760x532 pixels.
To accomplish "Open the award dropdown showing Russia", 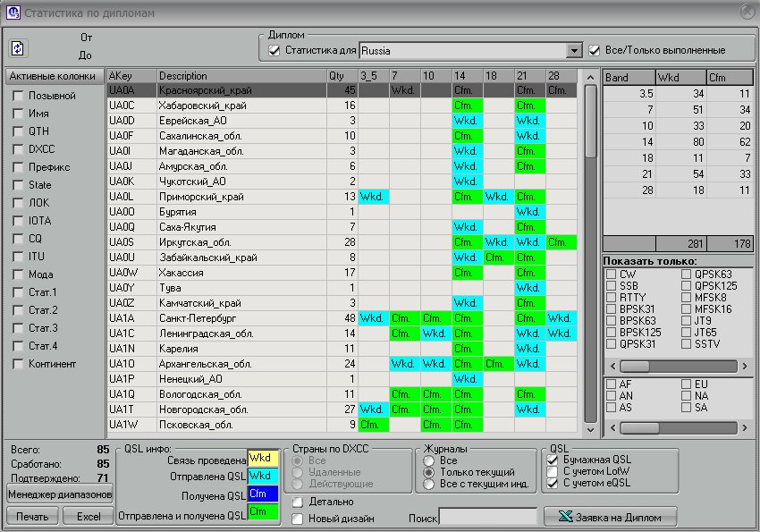I will pyautogui.click(x=574, y=51).
